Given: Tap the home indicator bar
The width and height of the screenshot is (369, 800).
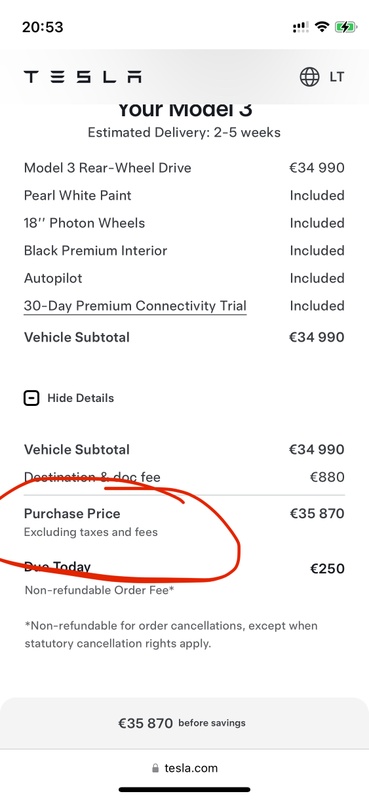Looking at the screenshot, I should pos(185,790).
